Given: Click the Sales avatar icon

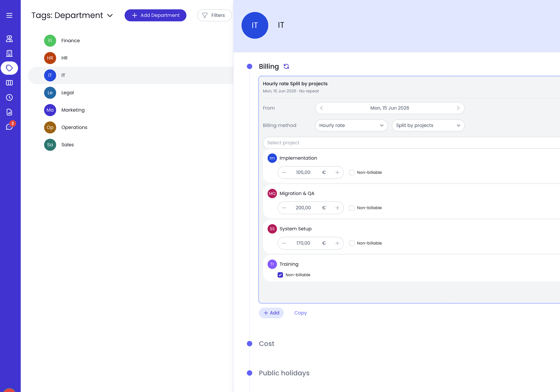Looking at the screenshot, I should pyautogui.click(x=50, y=145).
